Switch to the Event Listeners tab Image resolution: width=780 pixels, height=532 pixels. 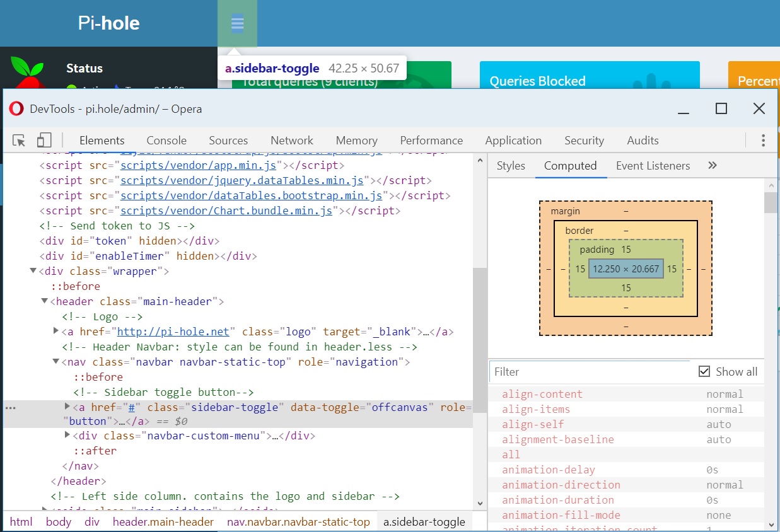[653, 165]
